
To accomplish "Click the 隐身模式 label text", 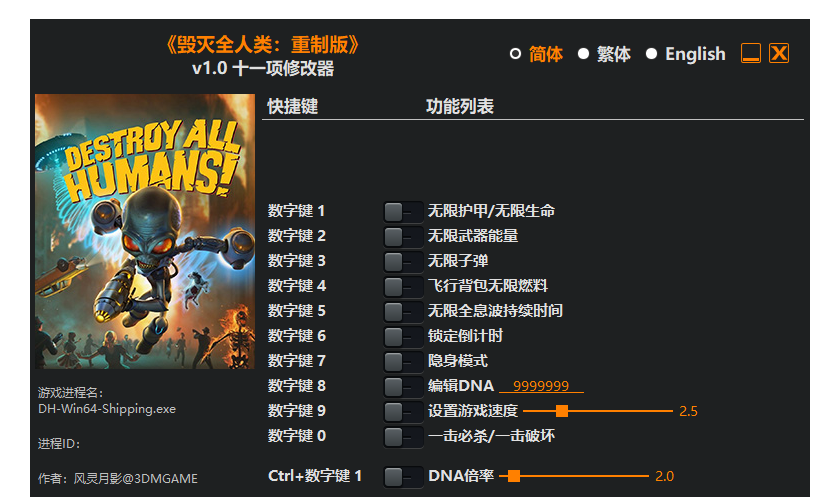I will click(x=457, y=361).
